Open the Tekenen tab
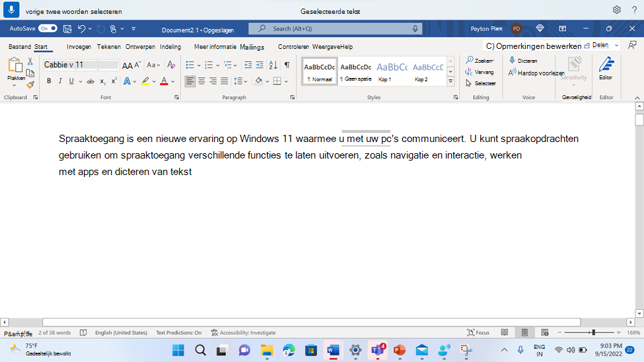 point(109,47)
